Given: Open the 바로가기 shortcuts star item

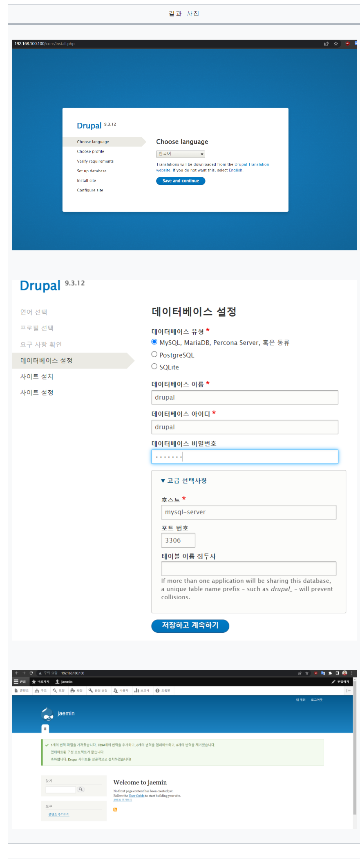Looking at the screenshot, I should click(40, 681).
